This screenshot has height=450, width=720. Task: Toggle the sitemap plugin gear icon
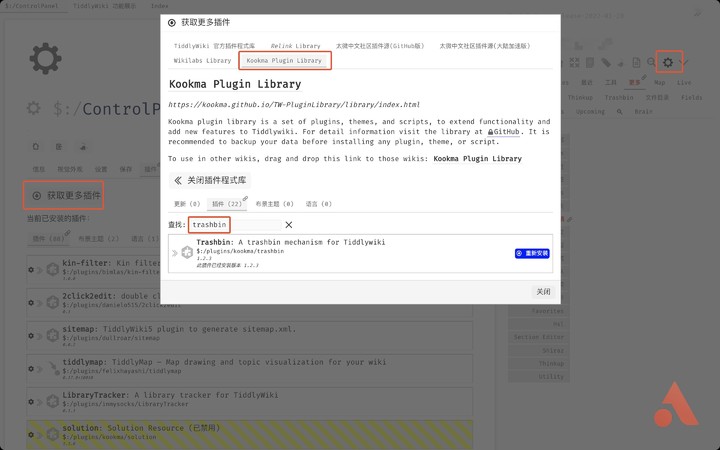[x=31, y=336]
